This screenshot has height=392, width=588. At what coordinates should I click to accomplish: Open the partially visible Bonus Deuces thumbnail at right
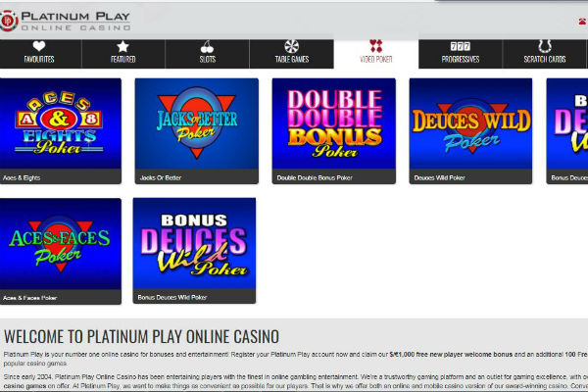pos(567,123)
